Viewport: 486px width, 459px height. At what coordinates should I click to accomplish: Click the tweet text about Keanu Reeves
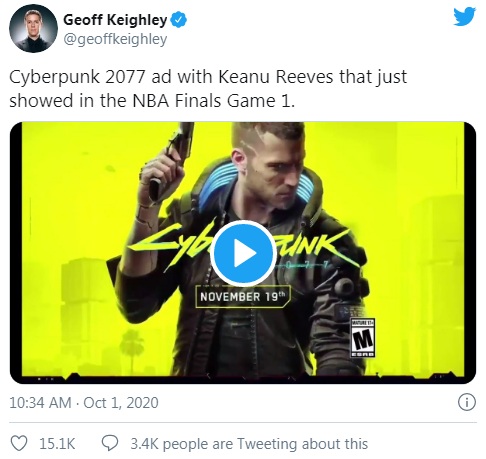click(208, 88)
